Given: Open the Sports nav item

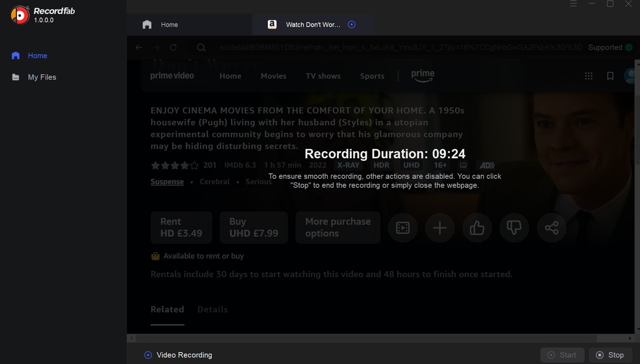Looking at the screenshot, I should (x=372, y=76).
